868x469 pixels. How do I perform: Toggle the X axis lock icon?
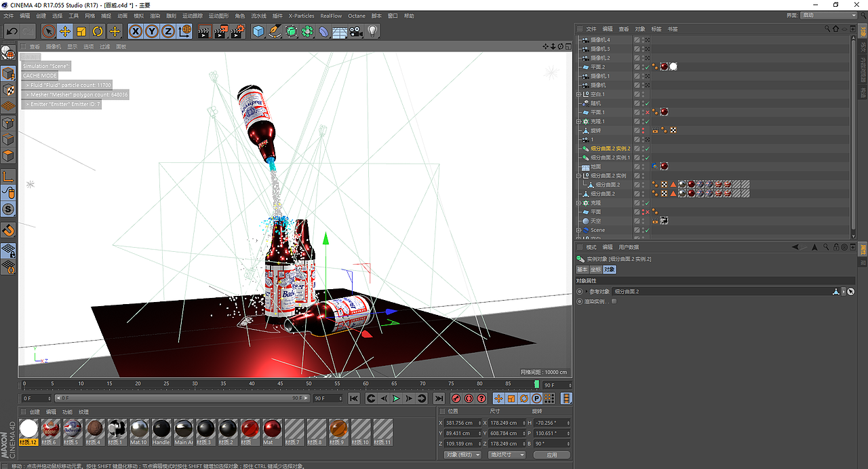136,32
